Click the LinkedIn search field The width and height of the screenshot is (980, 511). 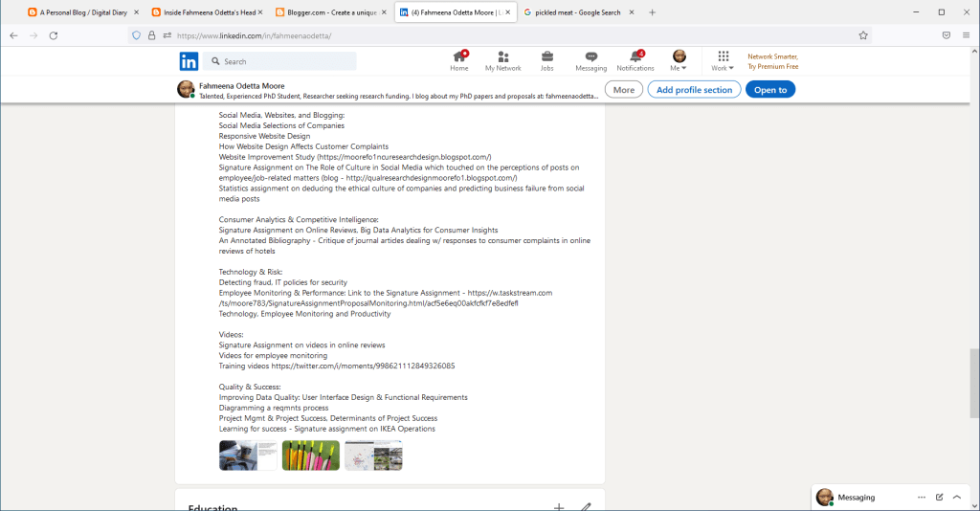coord(287,61)
